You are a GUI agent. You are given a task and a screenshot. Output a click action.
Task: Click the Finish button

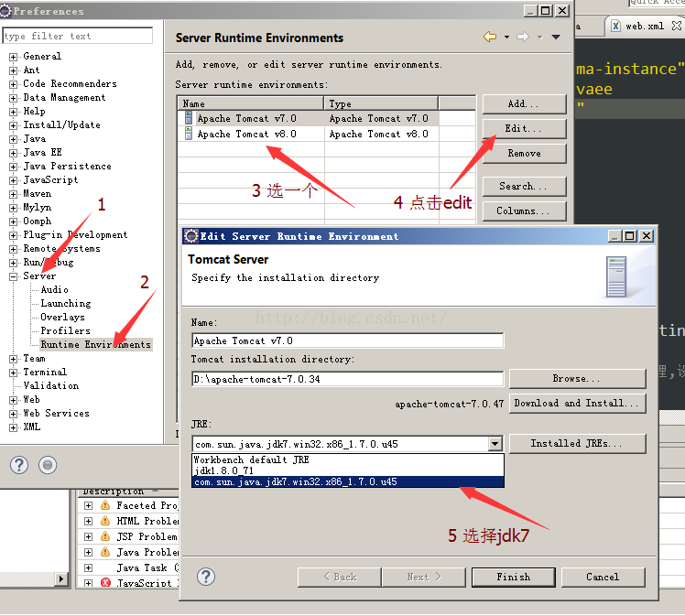coord(514,578)
